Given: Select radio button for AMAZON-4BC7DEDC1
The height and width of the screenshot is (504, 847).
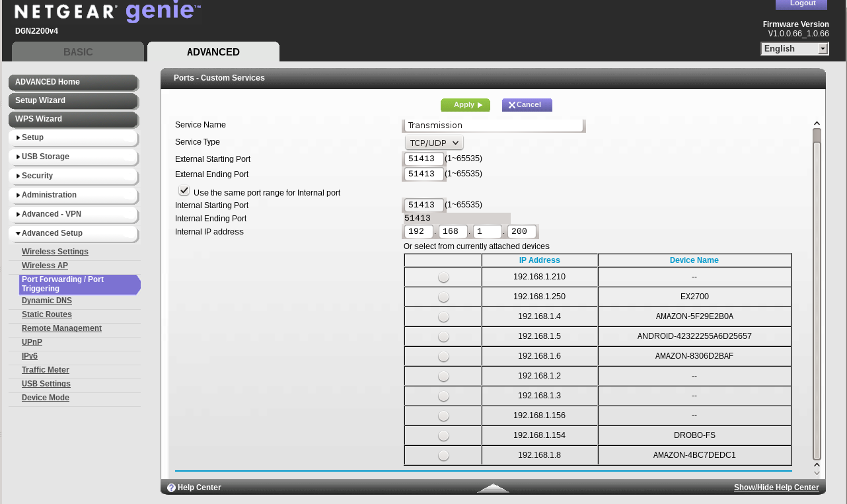Looking at the screenshot, I should click(x=443, y=456).
